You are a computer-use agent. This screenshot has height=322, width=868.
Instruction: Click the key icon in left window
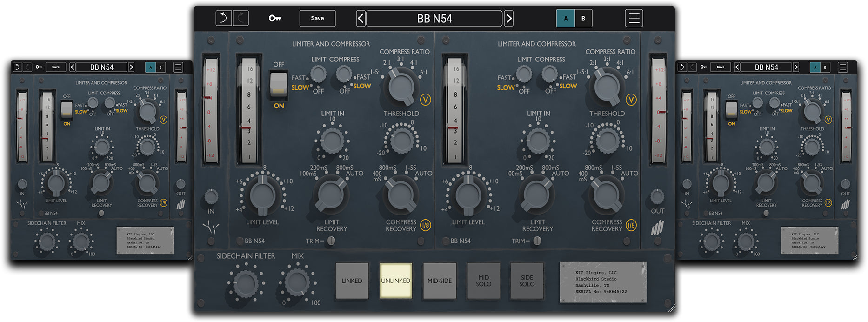(x=39, y=67)
